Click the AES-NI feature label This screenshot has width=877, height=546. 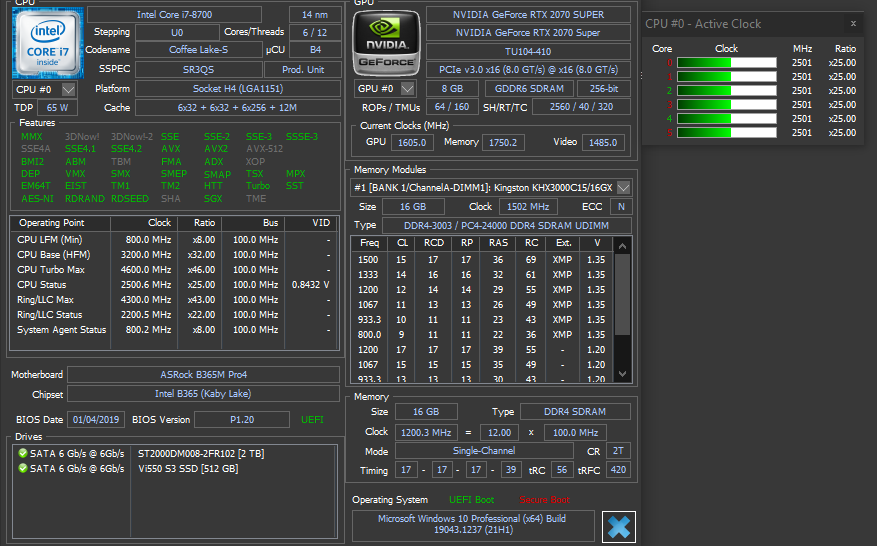[x=37, y=199]
